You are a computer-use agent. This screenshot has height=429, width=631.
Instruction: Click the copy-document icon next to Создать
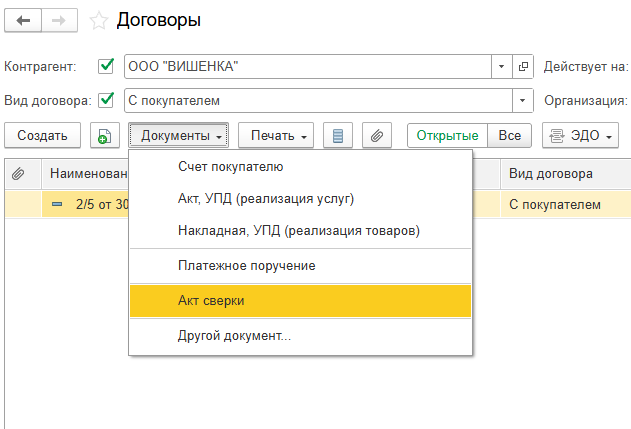pos(105,136)
